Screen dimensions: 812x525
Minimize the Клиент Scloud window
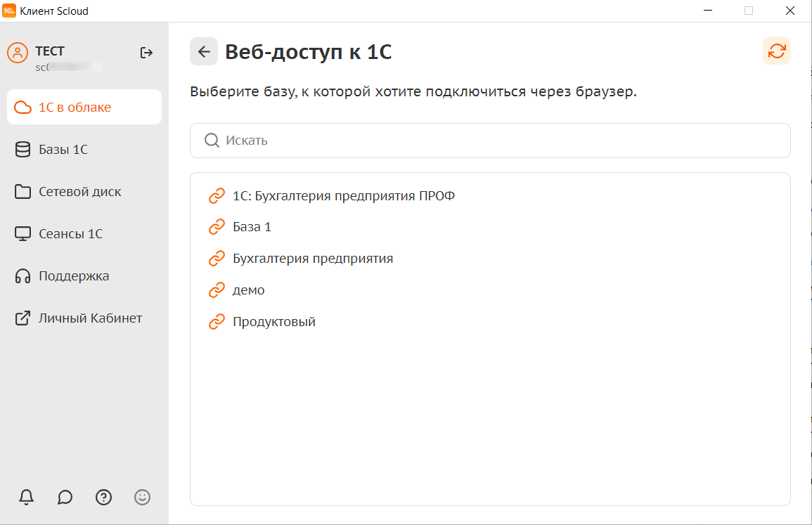(x=708, y=11)
